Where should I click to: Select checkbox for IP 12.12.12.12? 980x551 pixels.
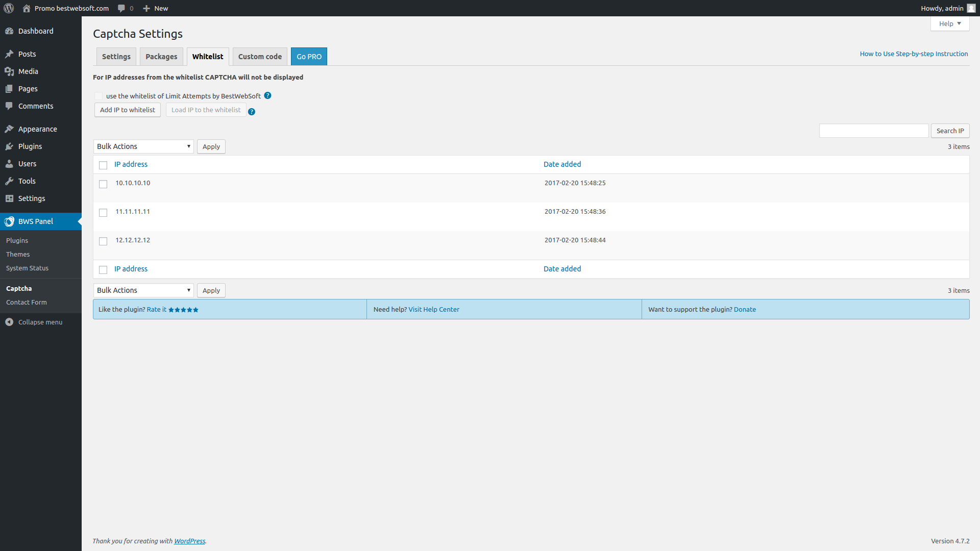tap(103, 241)
